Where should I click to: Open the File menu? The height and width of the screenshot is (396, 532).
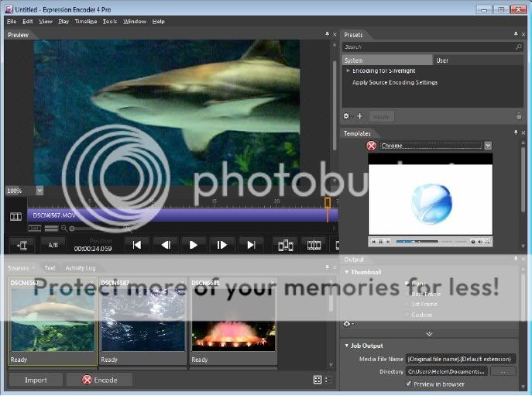12,22
